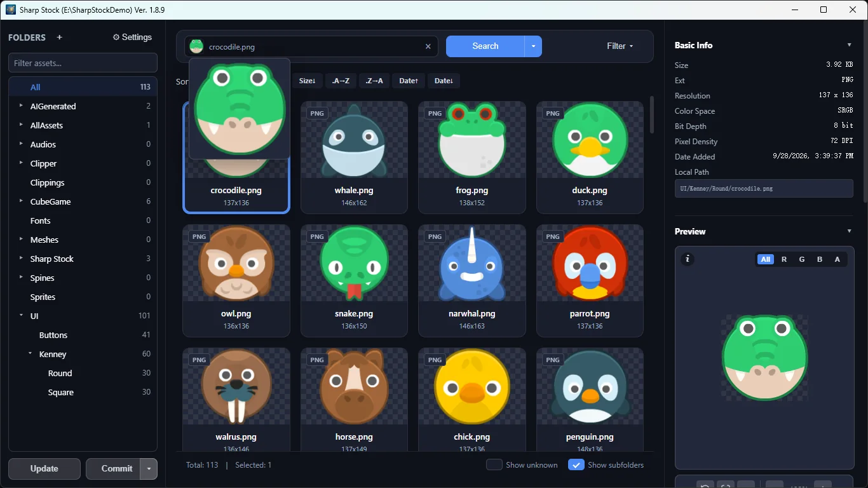Sort assets A to Z
The height and width of the screenshot is (488, 868).
(341, 81)
